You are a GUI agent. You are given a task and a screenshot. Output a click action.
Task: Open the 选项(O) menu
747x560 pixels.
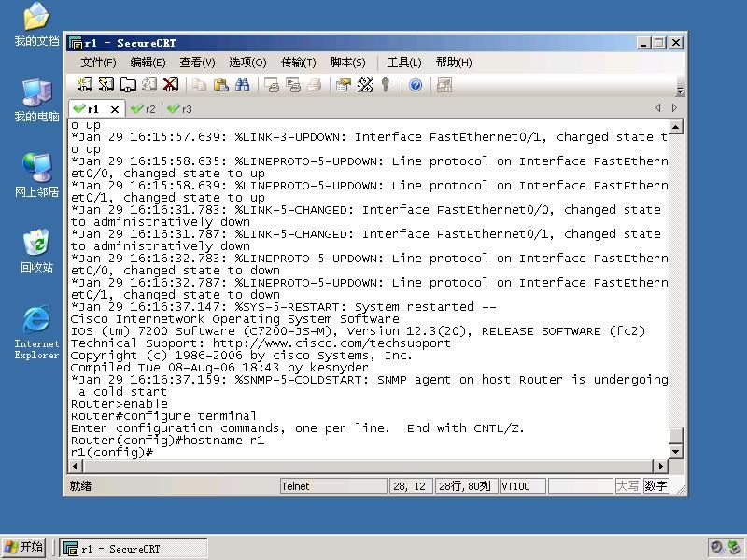click(x=247, y=63)
